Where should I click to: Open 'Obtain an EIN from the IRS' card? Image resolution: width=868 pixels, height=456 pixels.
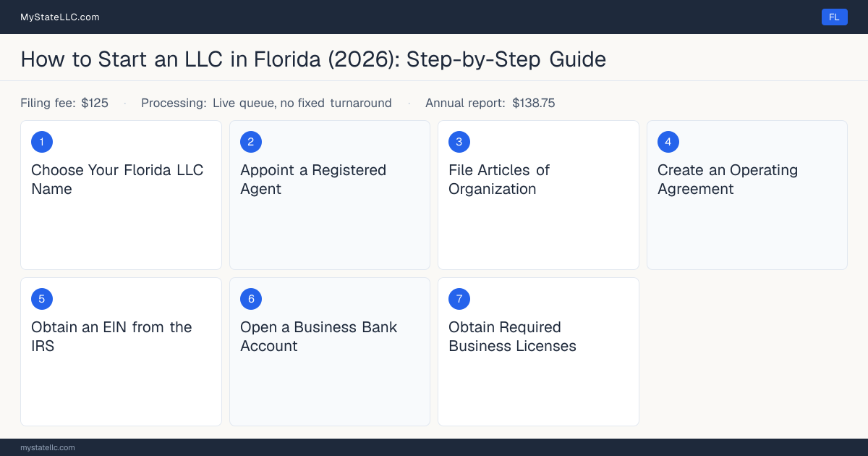[121, 352]
